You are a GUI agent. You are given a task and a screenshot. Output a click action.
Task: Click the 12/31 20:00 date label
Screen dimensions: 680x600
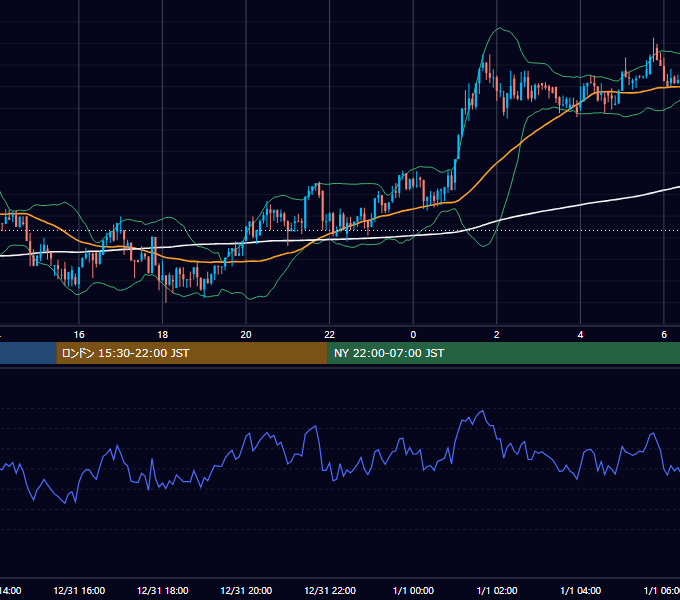click(x=246, y=590)
